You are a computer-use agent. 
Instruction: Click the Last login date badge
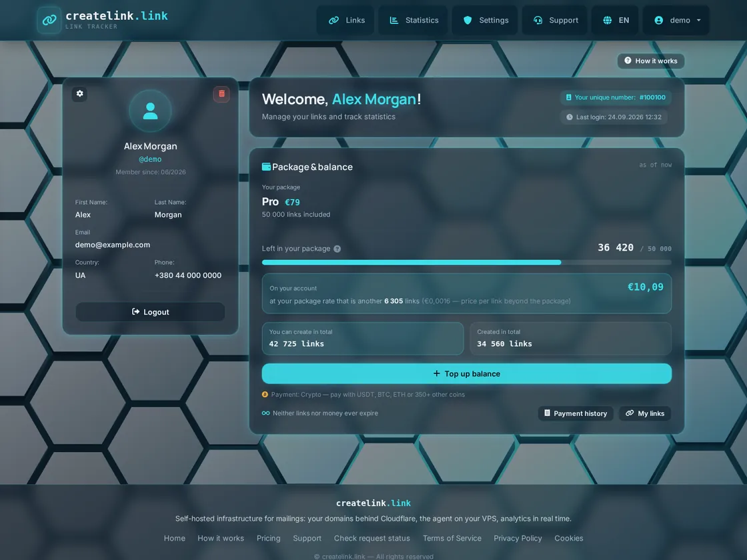(x=614, y=117)
